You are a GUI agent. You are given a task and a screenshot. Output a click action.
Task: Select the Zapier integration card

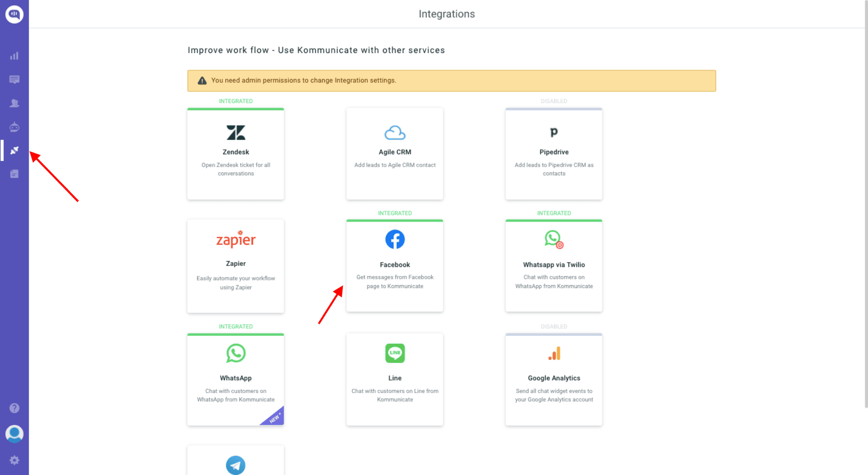pos(235,266)
